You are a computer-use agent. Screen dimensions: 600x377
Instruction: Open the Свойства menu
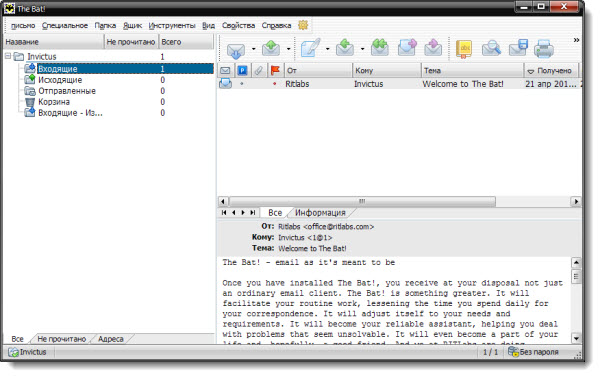pyautogui.click(x=238, y=25)
